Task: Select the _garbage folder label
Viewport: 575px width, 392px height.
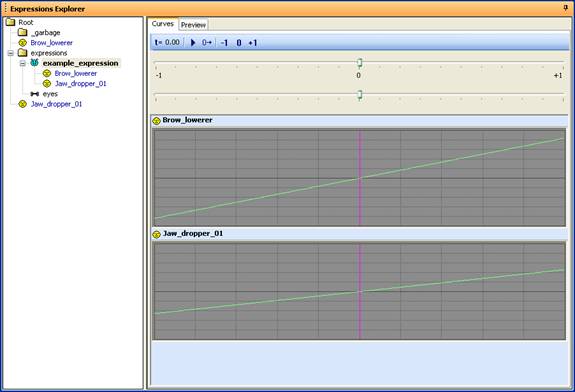Action: point(45,33)
